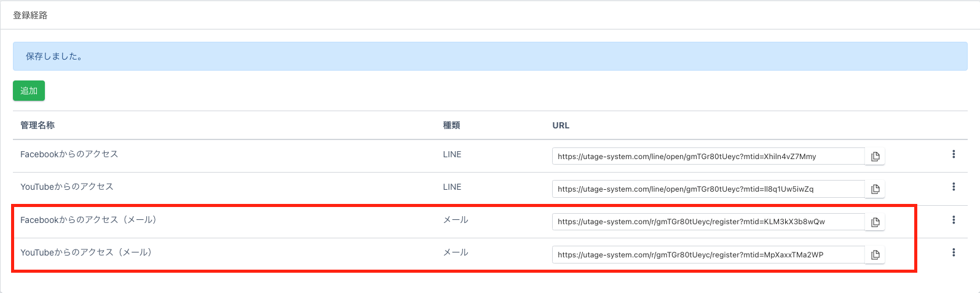Copy the YouTube mail registration URL

pyautogui.click(x=875, y=254)
